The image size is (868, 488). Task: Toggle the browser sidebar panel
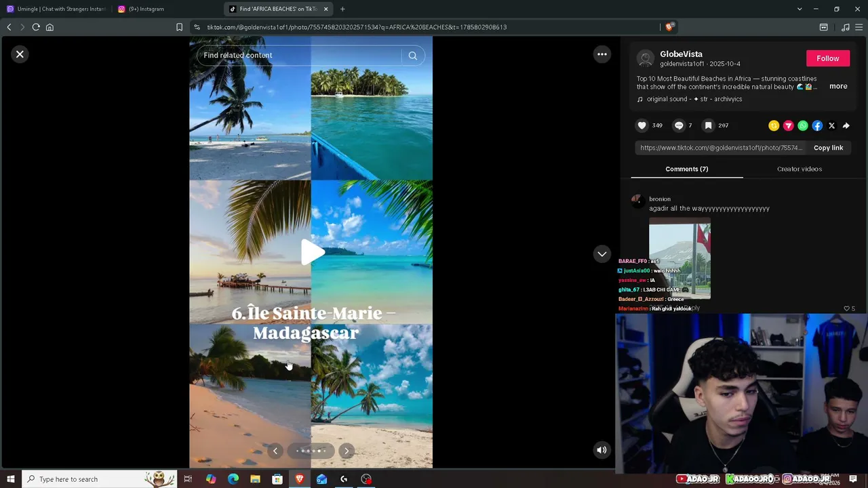point(823,27)
